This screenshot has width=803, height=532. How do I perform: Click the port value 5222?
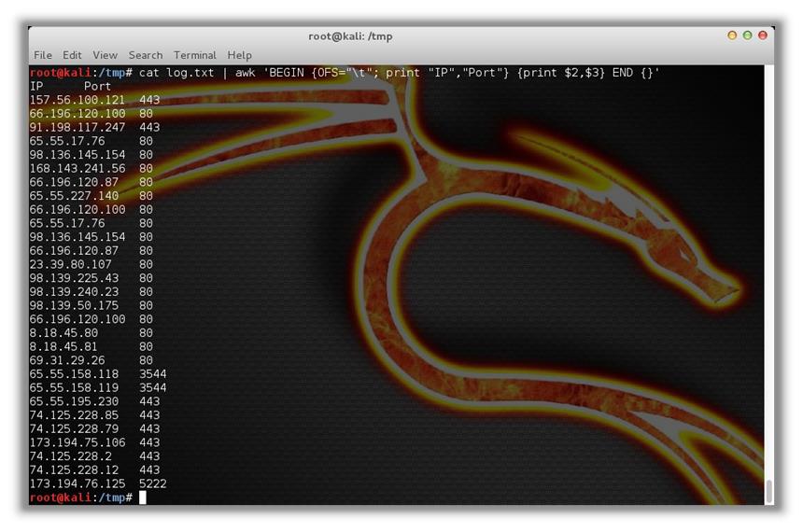(x=153, y=484)
